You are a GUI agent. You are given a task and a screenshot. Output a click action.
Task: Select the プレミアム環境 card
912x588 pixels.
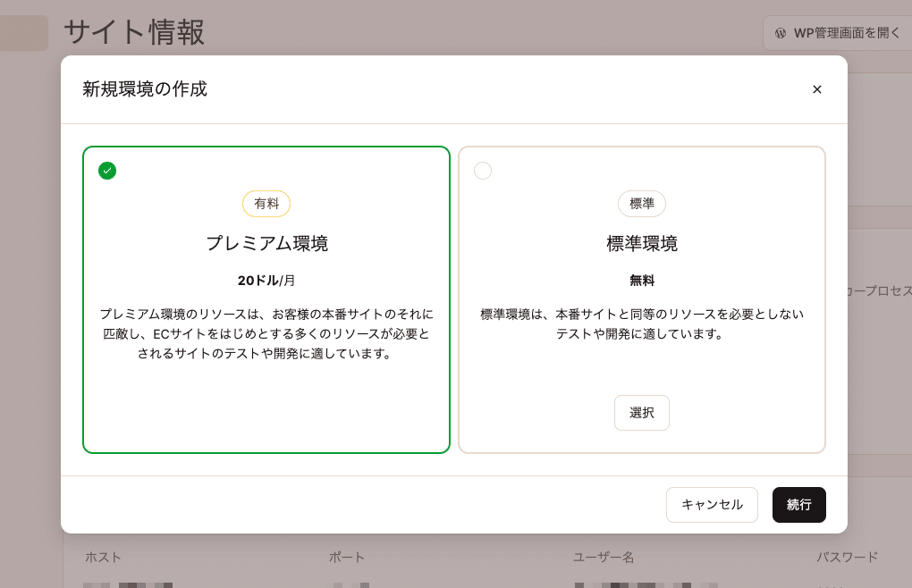tap(266, 298)
